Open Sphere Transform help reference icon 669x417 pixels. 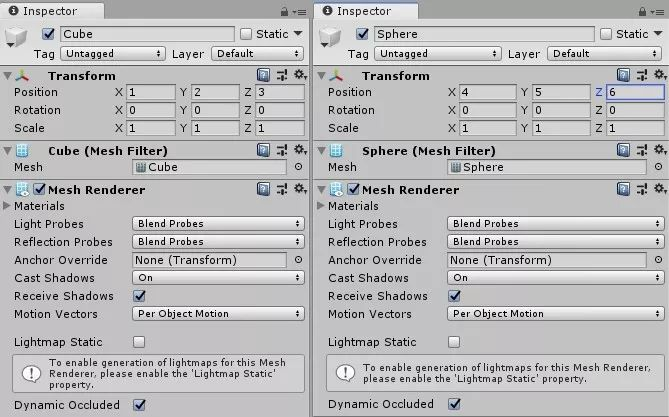click(x=623, y=76)
